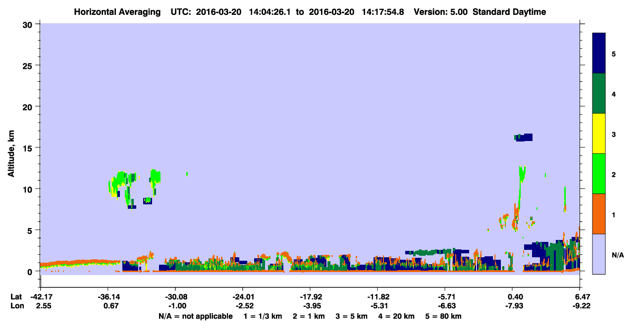Click the dark blue feature near 16 km altitude
Viewport: 644px width, 330px height.
pos(524,138)
